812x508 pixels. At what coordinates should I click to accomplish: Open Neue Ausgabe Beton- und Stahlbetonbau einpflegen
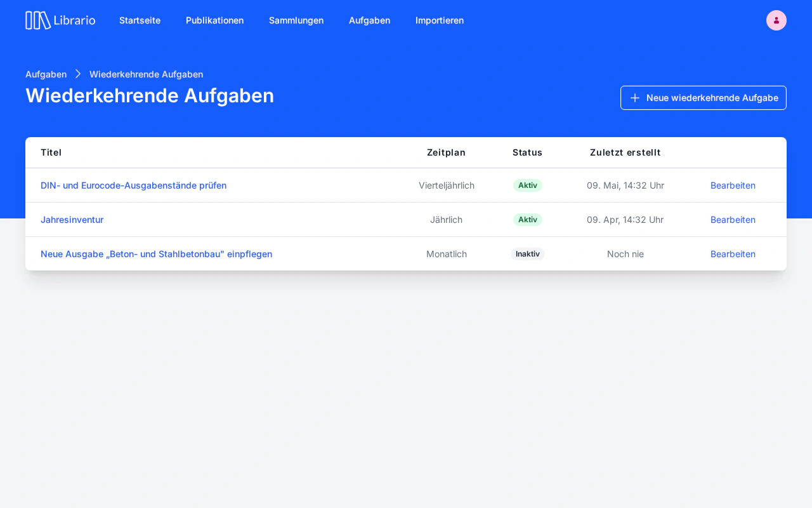coord(156,254)
